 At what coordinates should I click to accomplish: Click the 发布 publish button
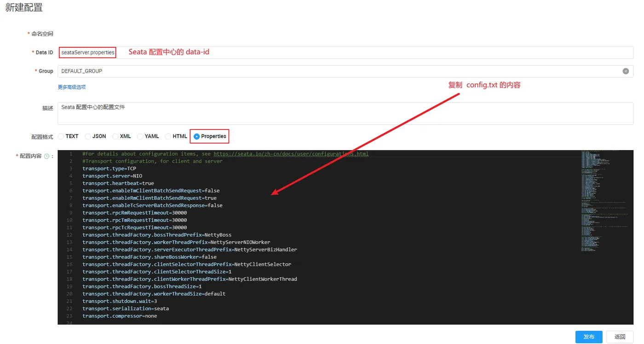pos(589,337)
